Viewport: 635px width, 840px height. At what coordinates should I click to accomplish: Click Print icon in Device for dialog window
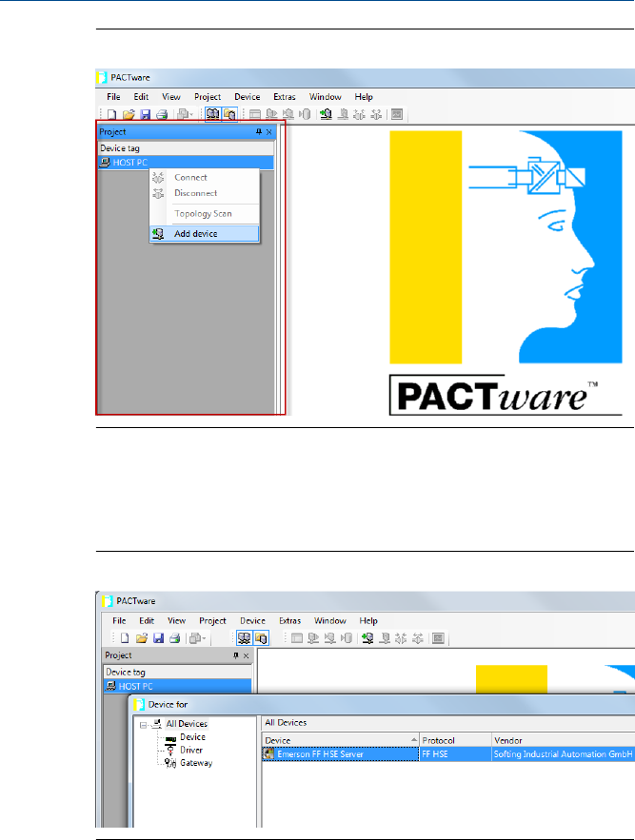coord(174,638)
